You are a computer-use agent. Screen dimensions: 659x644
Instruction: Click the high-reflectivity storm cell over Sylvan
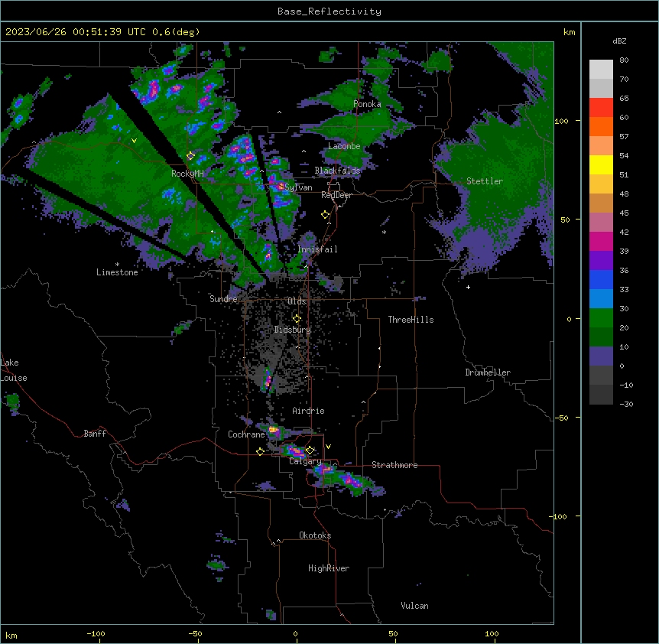[x=281, y=186]
